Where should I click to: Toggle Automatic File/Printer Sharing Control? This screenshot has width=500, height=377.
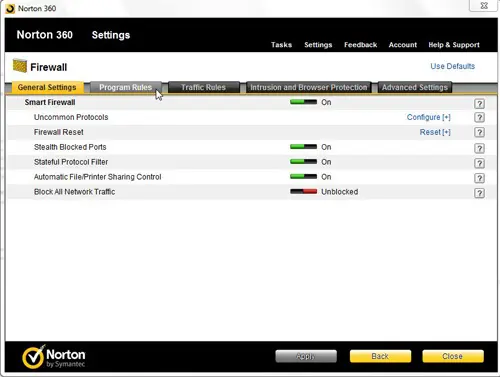click(303, 176)
